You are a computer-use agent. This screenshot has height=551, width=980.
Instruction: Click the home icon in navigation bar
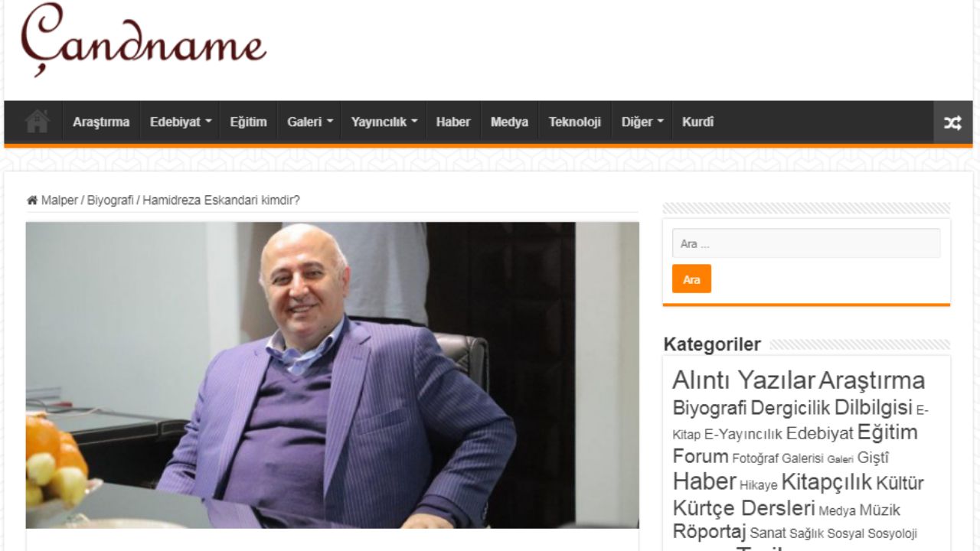[x=37, y=122]
